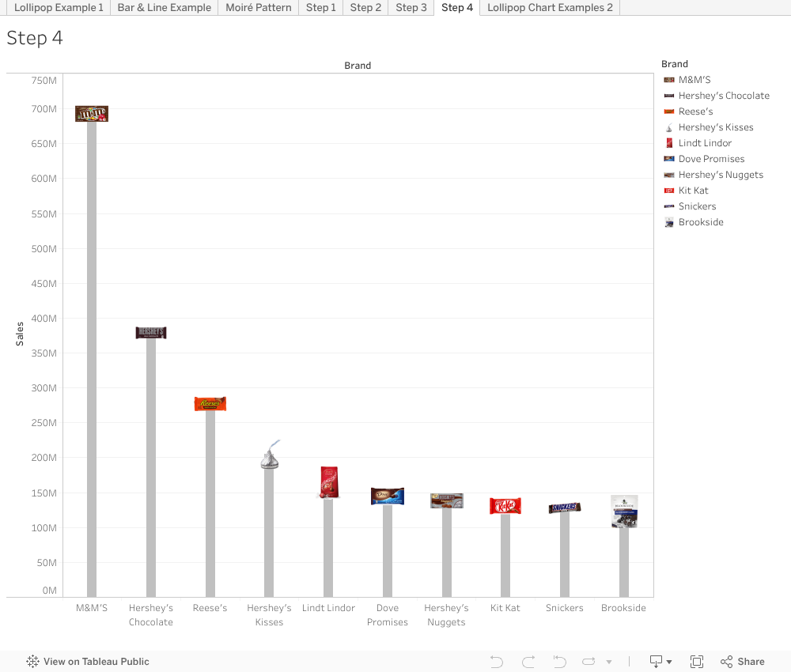Open the Moiré Pattern tab
This screenshot has height=672, width=791.
(259, 7)
